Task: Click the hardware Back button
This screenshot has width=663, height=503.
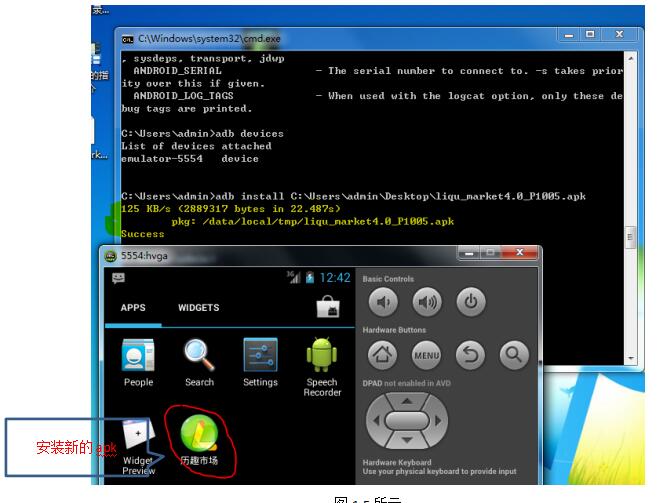Action: click(x=470, y=355)
